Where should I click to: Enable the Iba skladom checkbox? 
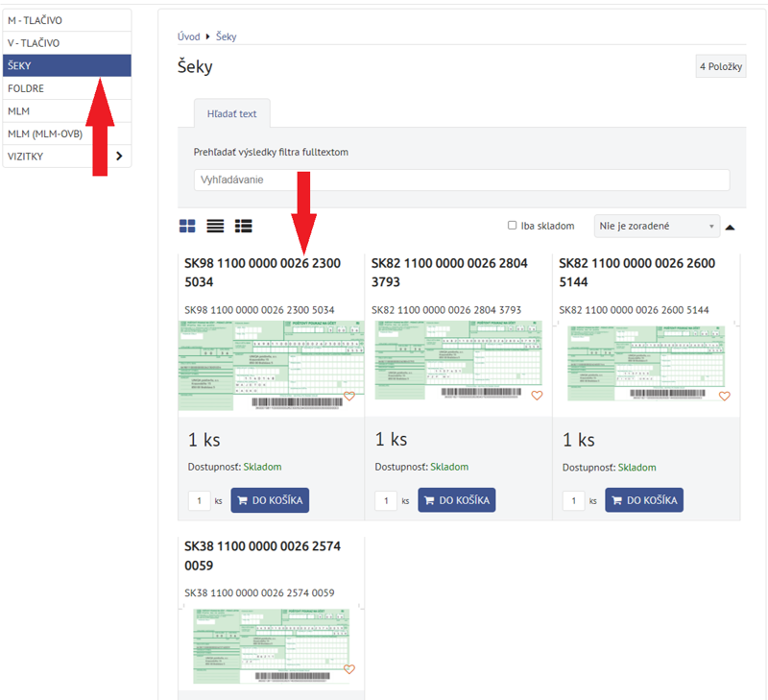pos(512,227)
